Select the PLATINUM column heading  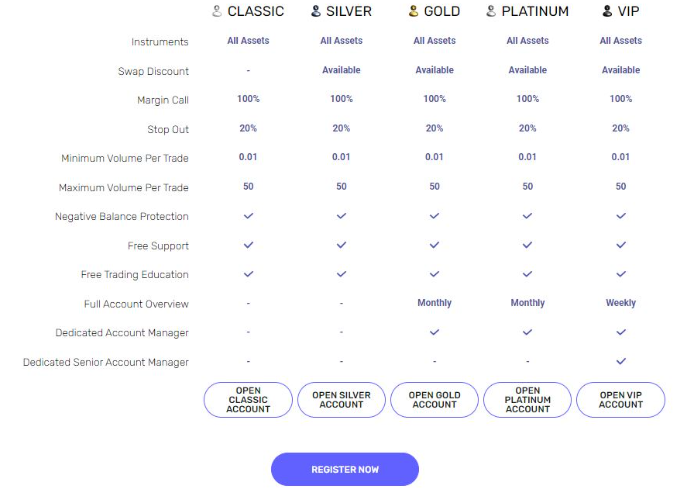point(535,11)
